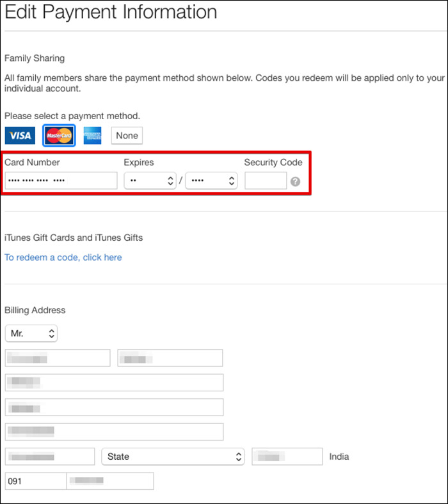
Task: Choose None as payment method
Action: pyautogui.click(x=127, y=136)
